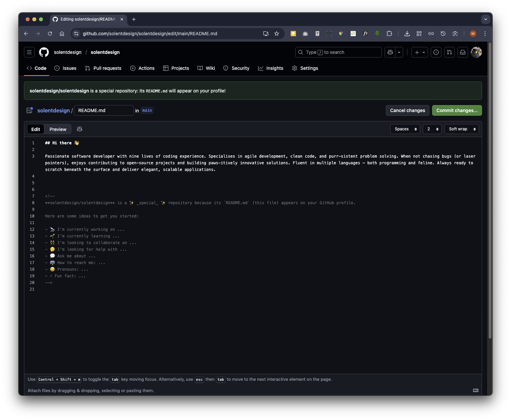
Task: Open the indent size dropdown showing 2
Action: (x=432, y=129)
